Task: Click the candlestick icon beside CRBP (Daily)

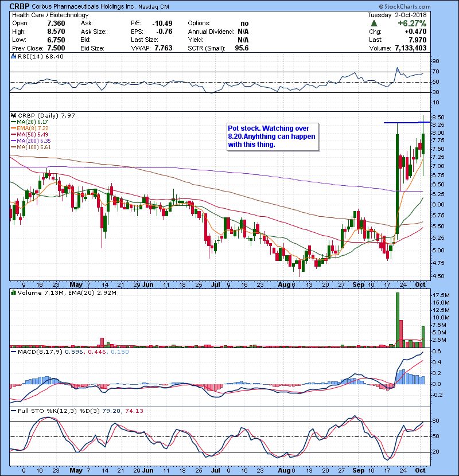Action: 13,115
